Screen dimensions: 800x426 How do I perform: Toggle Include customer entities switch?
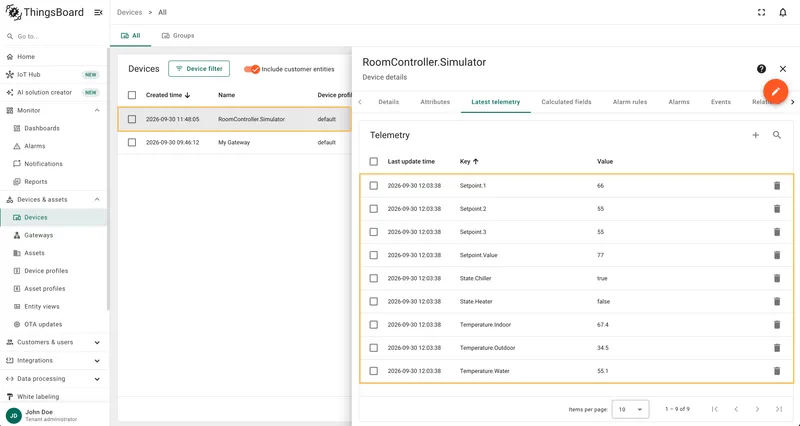(x=252, y=69)
